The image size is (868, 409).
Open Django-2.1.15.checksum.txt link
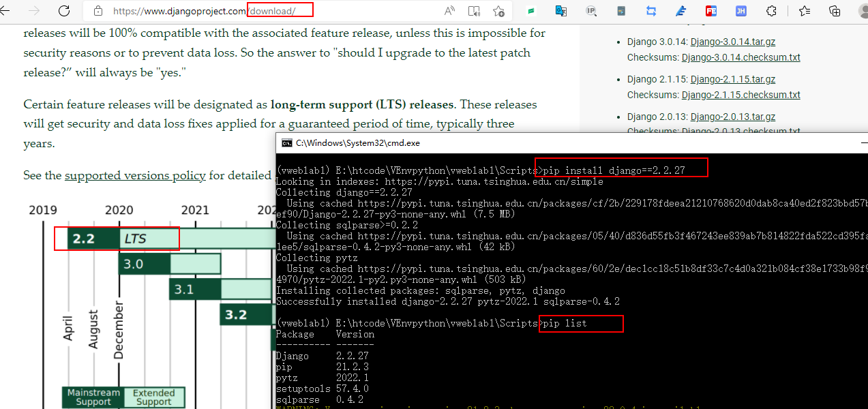click(x=740, y=95)
